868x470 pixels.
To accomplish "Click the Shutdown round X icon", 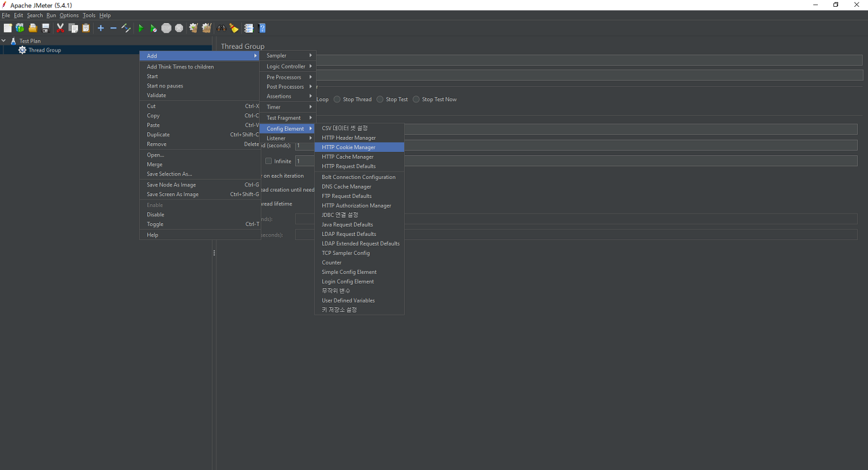I will coord(179,28).
